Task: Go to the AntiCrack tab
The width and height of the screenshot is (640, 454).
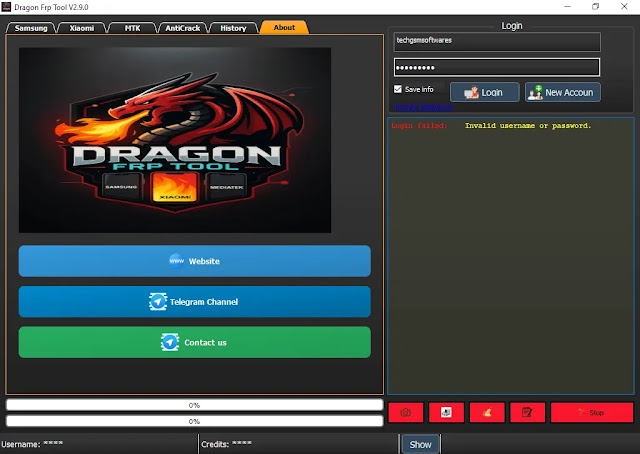Action: [182, 28]
